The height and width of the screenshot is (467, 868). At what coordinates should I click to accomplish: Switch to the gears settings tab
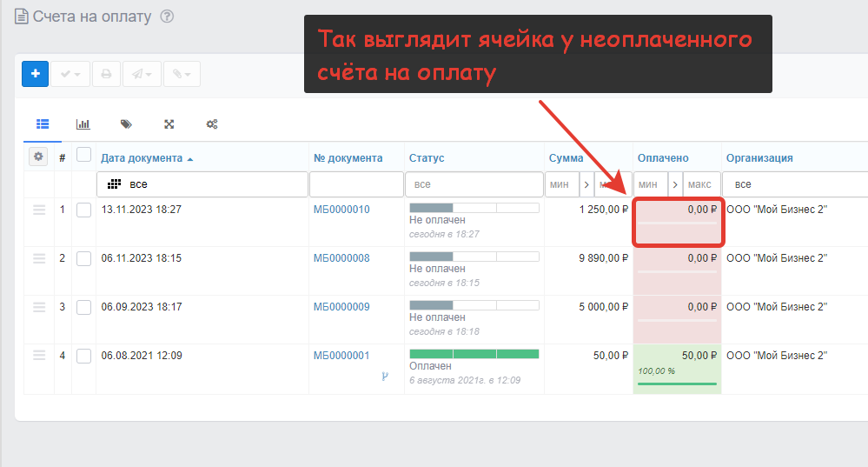coord(212,124)
